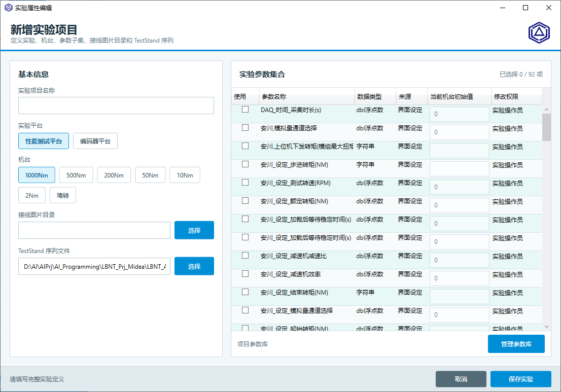Click the 来源 column header
Screen dimensions: 561x392
[x=412, y=96]
